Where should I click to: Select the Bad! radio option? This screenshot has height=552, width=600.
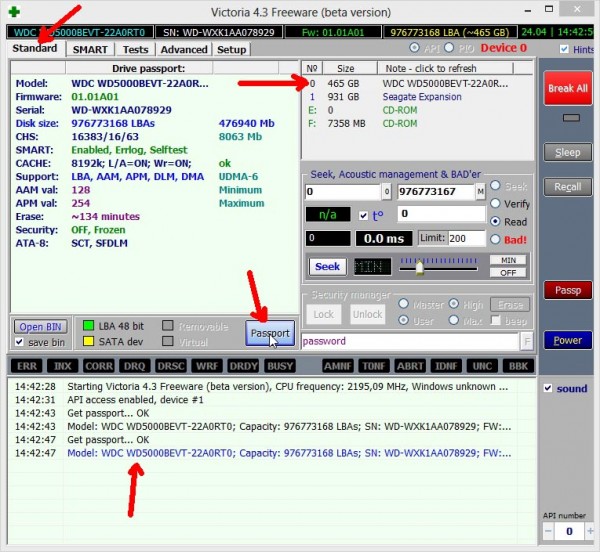coord(495,239)
